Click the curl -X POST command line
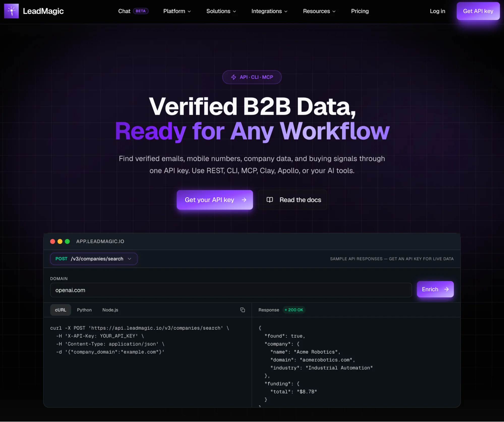Screen dimensions: 504x422 (x=139, y=328)
